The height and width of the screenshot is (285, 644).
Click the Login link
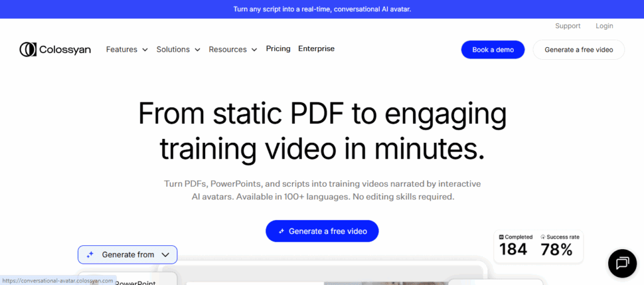pos(604,26)
